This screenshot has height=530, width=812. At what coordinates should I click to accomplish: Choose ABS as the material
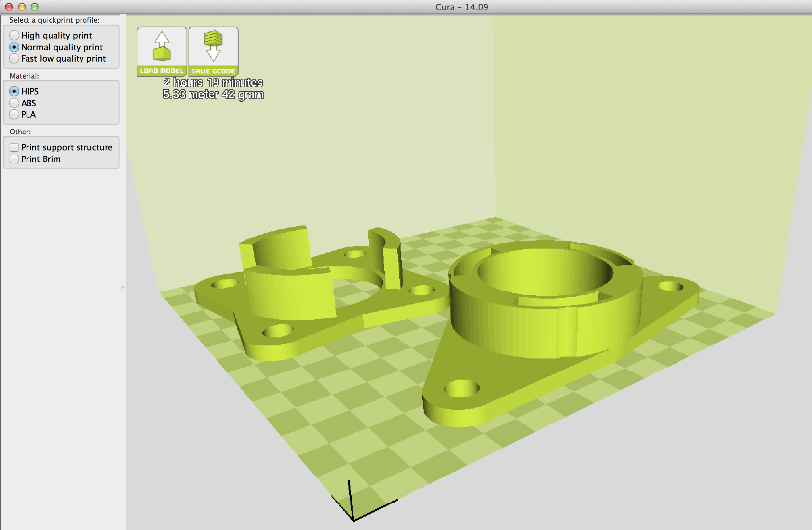[14, 103]
